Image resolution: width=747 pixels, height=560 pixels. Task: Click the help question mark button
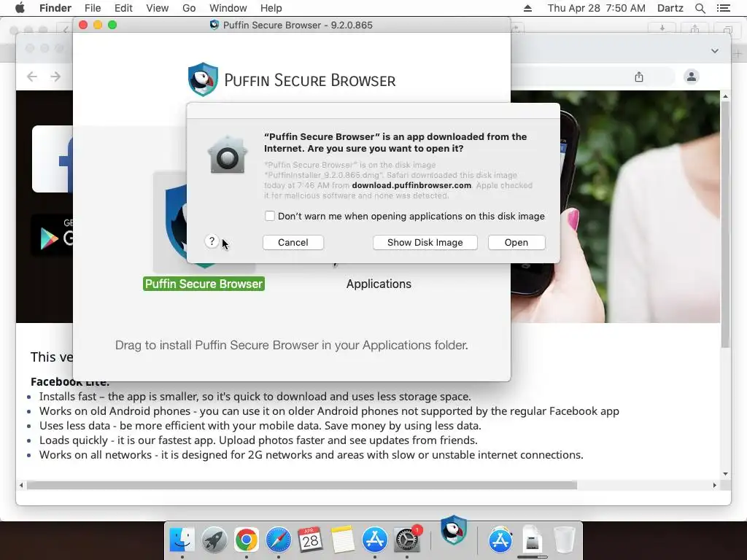coord(212,241)
